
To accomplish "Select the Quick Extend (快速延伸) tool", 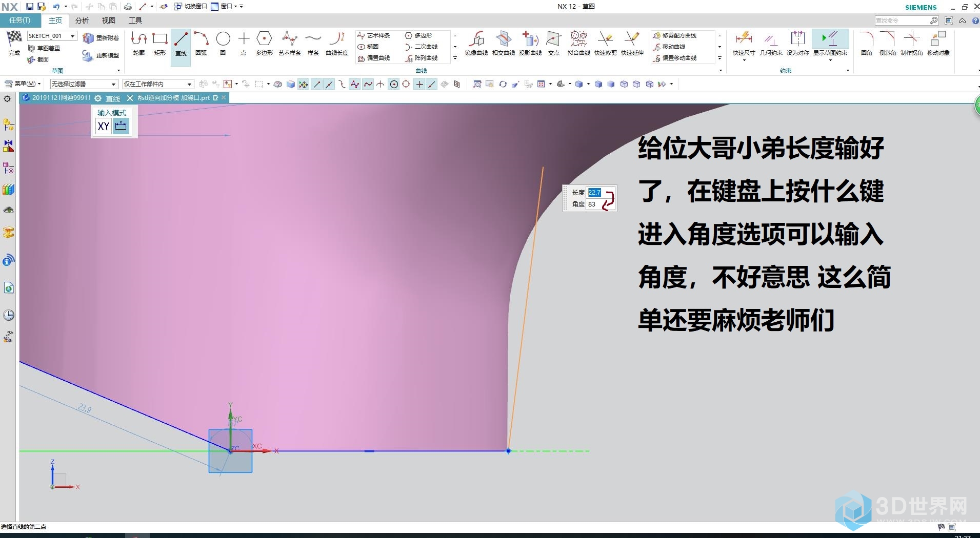I will 632,43.
